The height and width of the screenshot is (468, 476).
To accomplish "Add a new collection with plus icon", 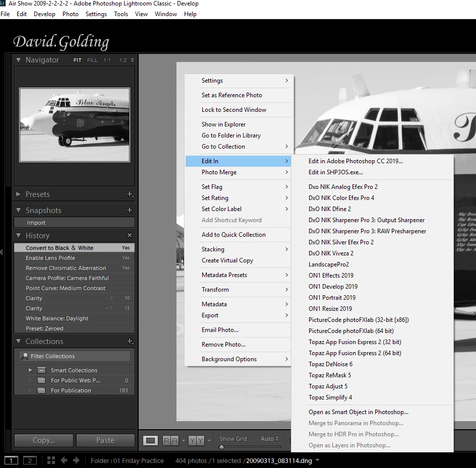I will tap(130, 341).
